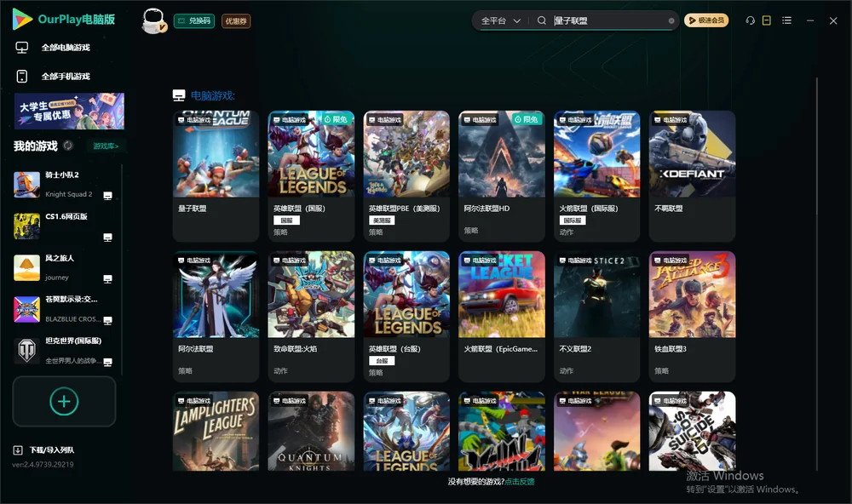This screenshot has width=852, height=504.
Task: Click the yellow mini-window mode icon
Action: click(766, 20)
